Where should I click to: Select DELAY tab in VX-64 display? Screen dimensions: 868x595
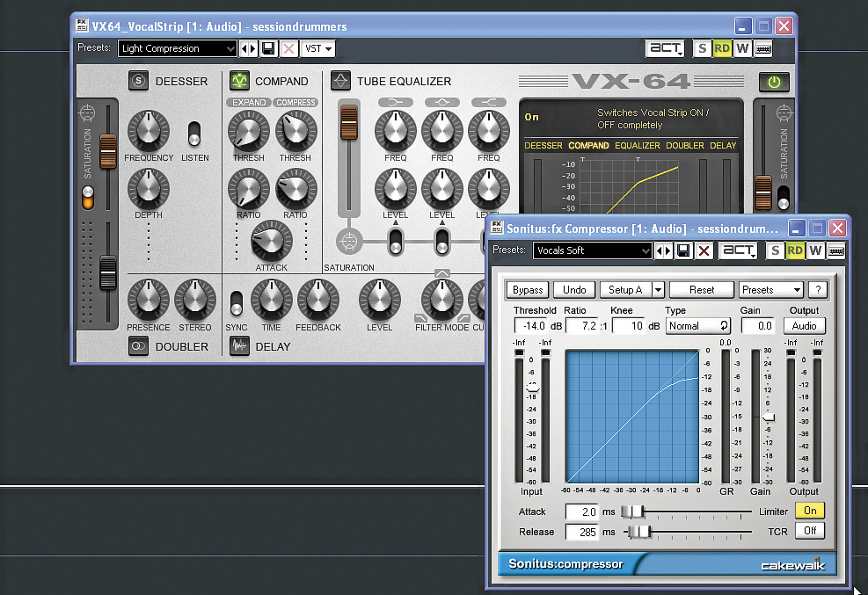coord(723,145)
